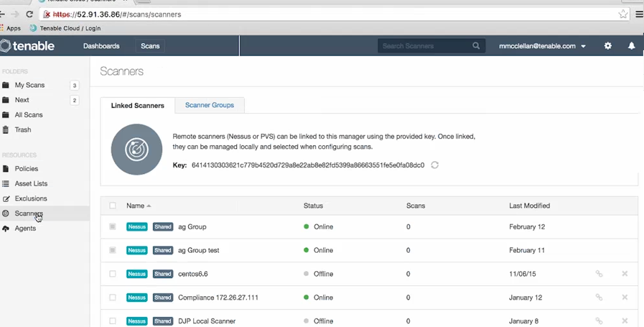Screen dimensions: 644x327
Task: Click the Status column header
Action: tap(313, 206)
